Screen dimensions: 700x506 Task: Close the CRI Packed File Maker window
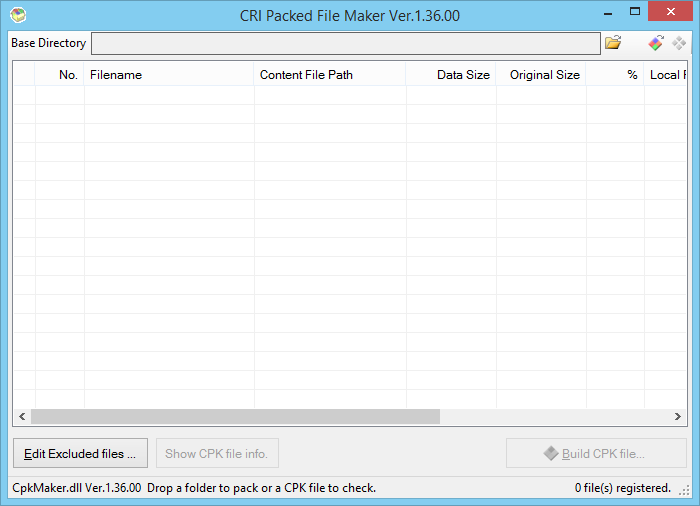click(x=671, y=12)
